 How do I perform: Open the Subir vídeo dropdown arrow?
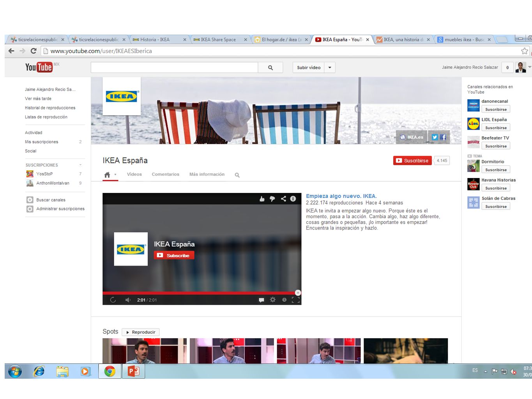(x=330, y=67)
